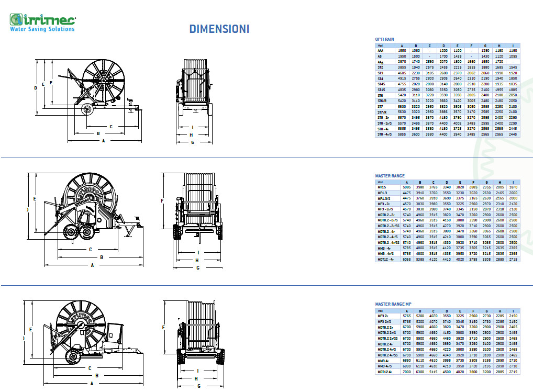Click dimension label 'G' under Opti Rain front drawing

click(x=192, y=143)
